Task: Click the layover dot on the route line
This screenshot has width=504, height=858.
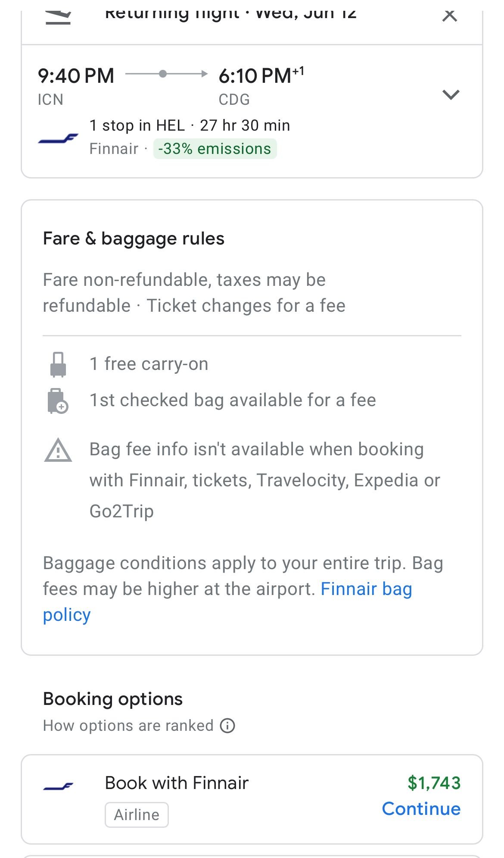Action: click(163, 74)
